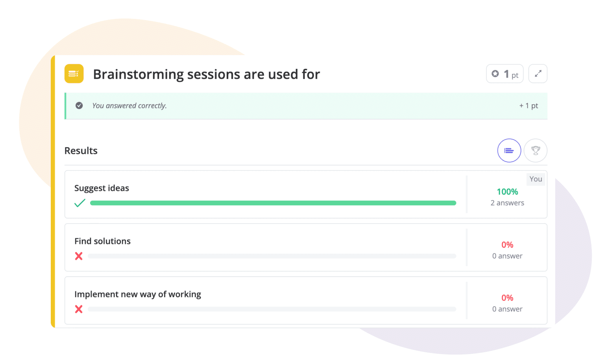Click the question title text

coord(206,74)
